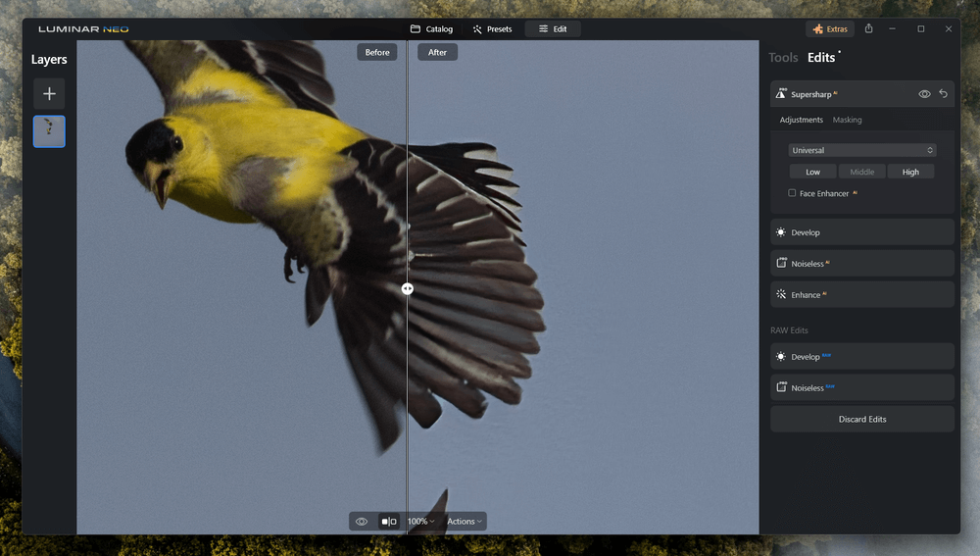The image size is (980, 556).
Task: Open the Edit tab
Action: pyautogui.click(x=553, y=28)
